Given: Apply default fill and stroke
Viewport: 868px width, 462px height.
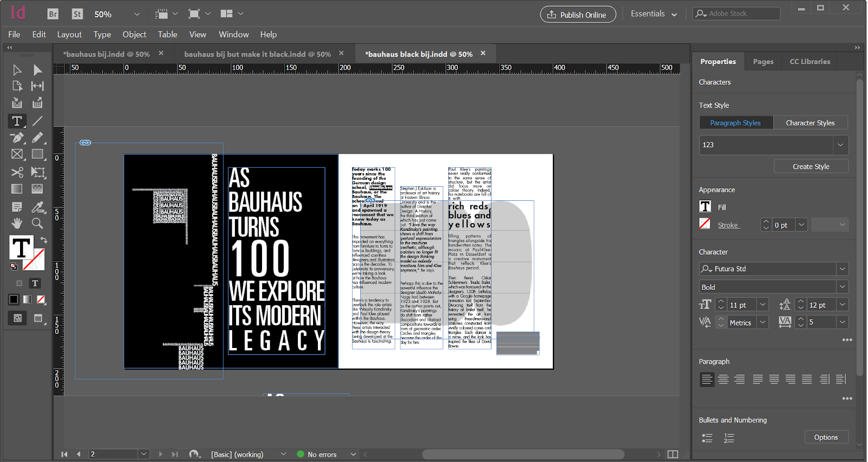Looking at the screenshot, I should (14, 267).
